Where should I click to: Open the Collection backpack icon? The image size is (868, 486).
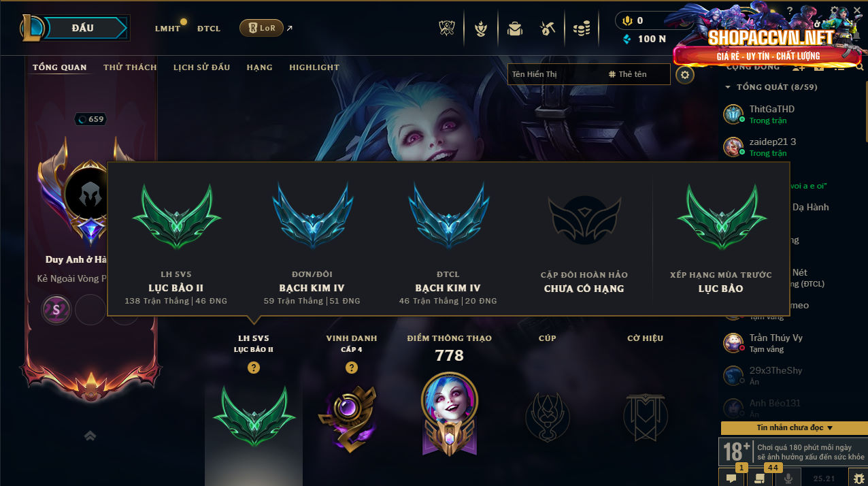click(x=514, y=29)
